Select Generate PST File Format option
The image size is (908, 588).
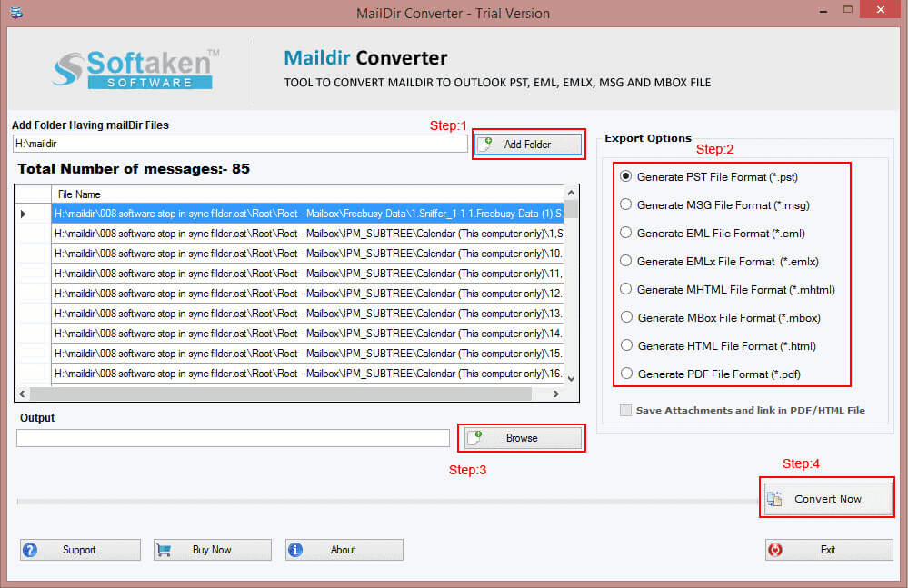click(709, 176)
